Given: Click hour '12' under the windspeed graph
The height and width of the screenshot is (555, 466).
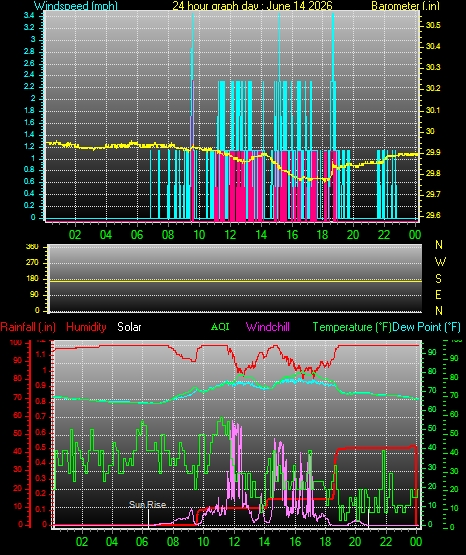Looking at the screenshot, I should coord(230,234).
